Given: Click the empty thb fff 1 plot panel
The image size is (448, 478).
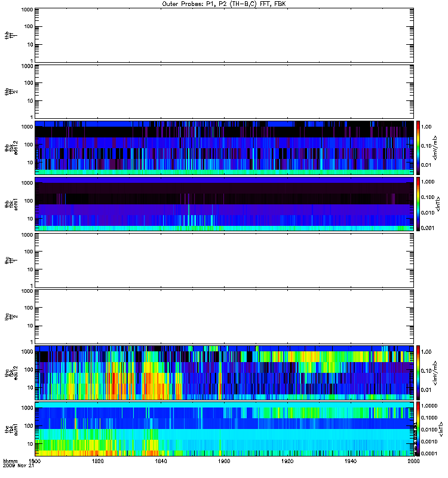Looking at the screenshot, I should pyautogui.click(x=224, y=35).
